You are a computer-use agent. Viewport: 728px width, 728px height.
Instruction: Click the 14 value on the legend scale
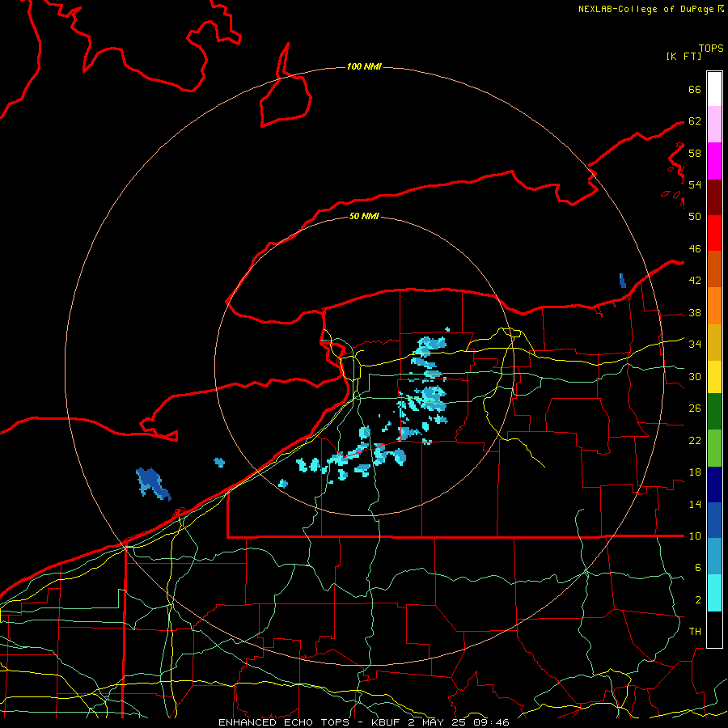pyautogui.click(x=695, y=504)
